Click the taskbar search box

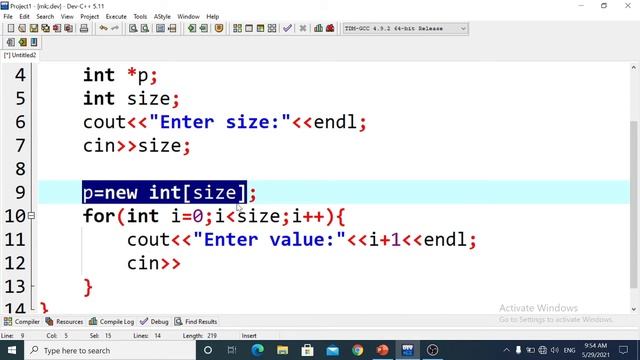click(x=110, y=350)
